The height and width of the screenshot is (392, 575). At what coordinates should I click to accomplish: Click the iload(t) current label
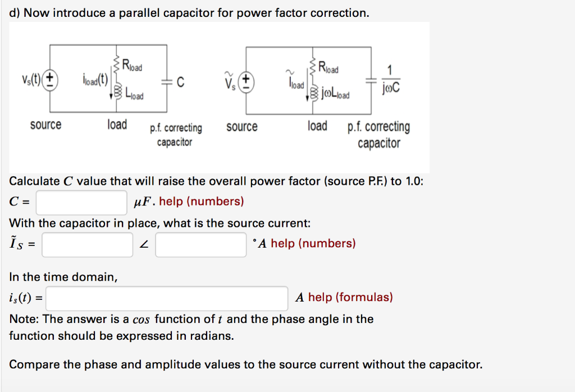[95, 80]
